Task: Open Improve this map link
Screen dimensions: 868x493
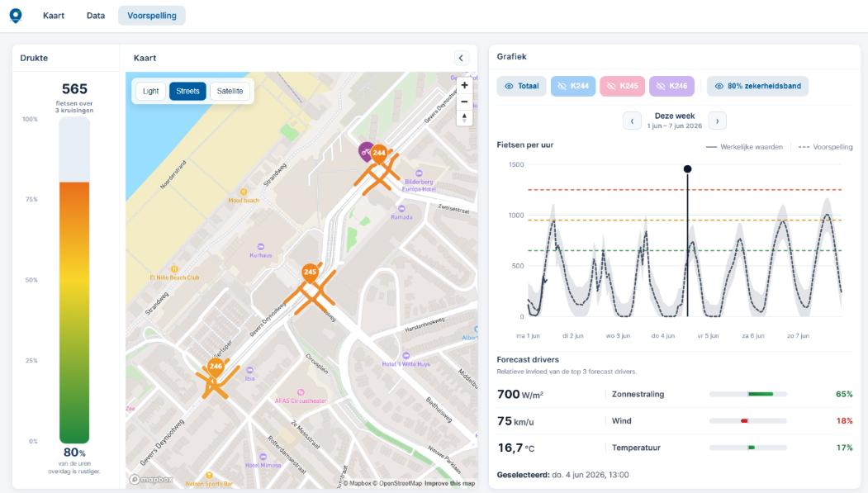Action: 449,483
